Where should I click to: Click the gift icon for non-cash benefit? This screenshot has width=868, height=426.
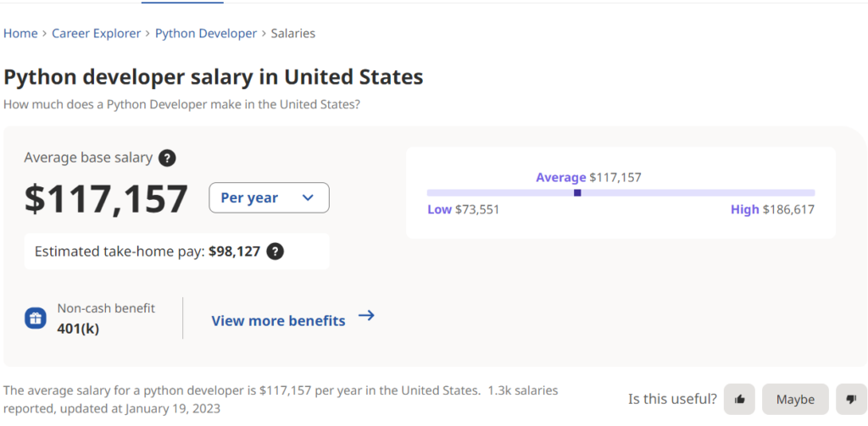coord(35,318)
